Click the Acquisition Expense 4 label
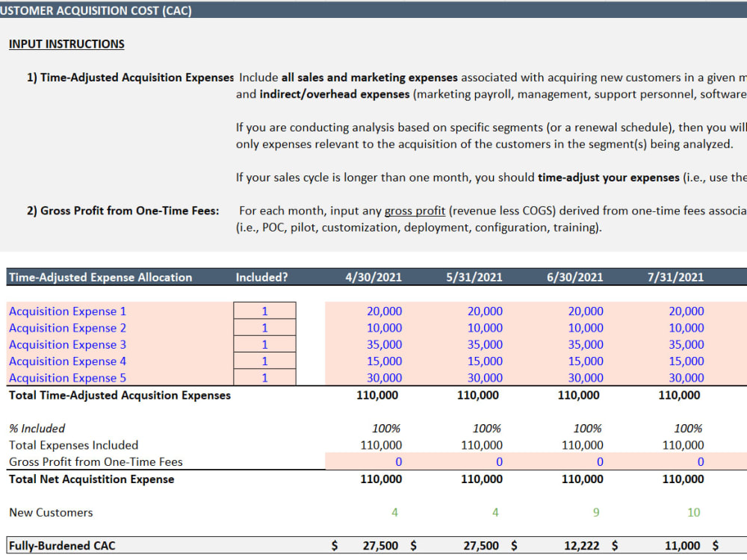The image size is (747, 560). tap(67, 361)
